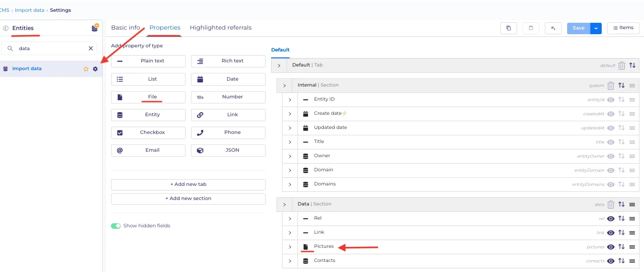Click the add entity database icon
This screenshot has height=272, width=644.
[x=95, y=28]
